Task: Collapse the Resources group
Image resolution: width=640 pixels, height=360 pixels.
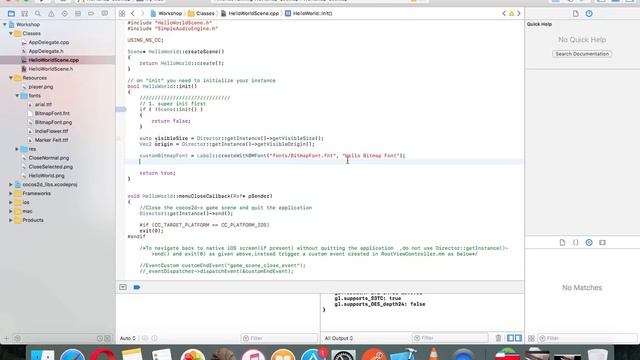Action: pyautogui.click(x=11, y=78)
